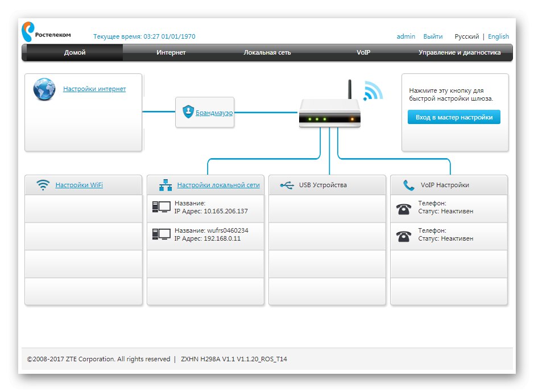This screenshot has width=534, height=392.
Task: Switch language to English
Action: [x=498, y=36]
